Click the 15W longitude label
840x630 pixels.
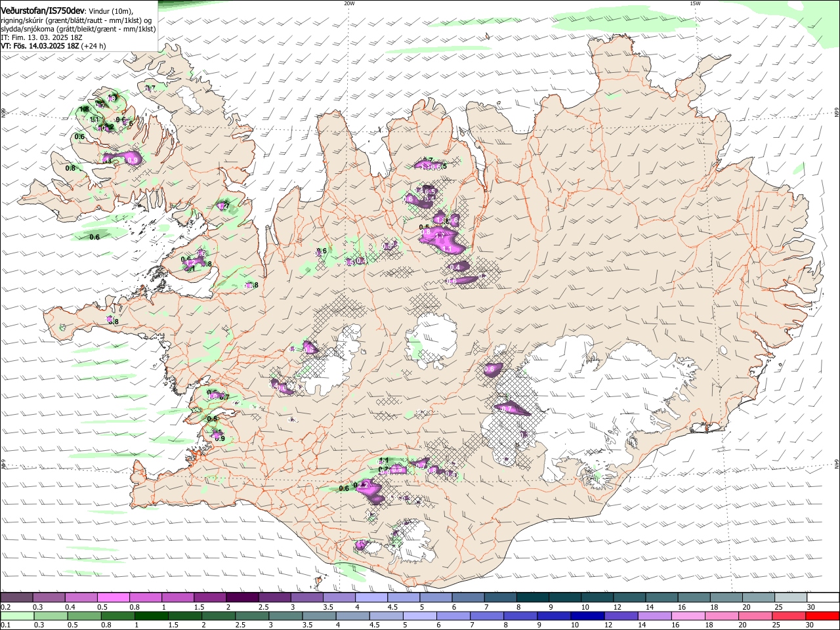click(695, 3)
